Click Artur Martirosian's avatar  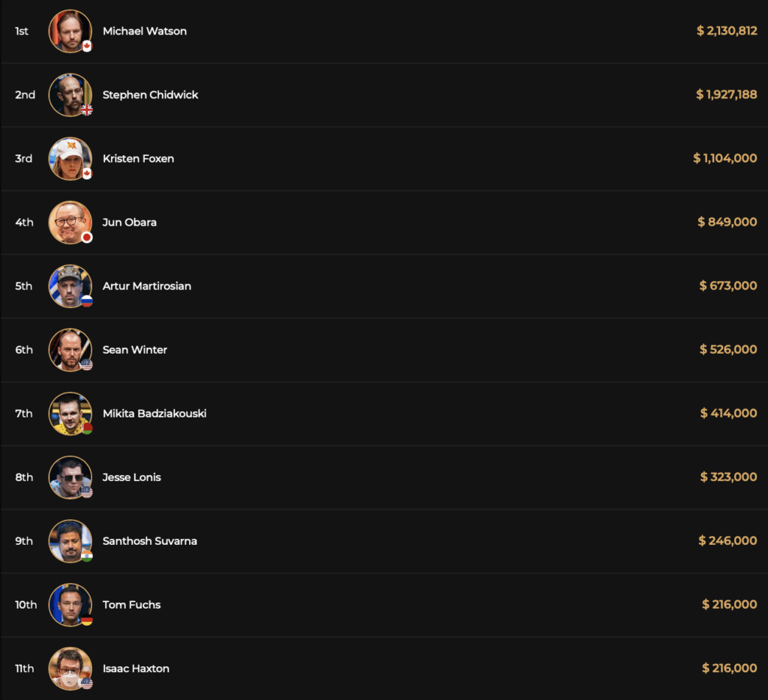tap(70, 286)
